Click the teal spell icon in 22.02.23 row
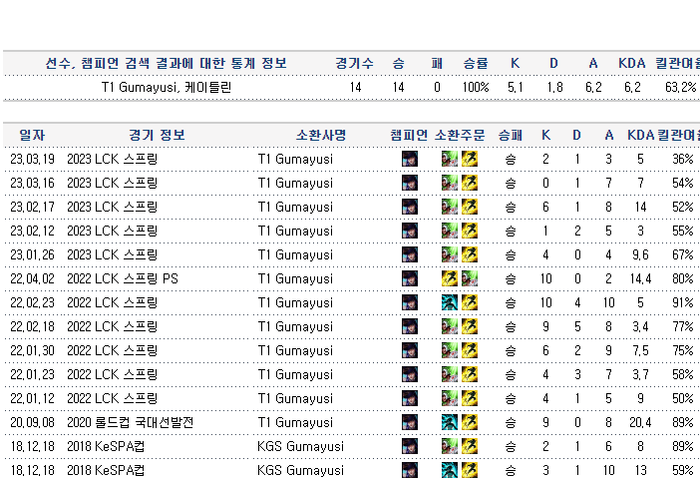The width and height of the screenshot is (700, 481). point(450,303)
